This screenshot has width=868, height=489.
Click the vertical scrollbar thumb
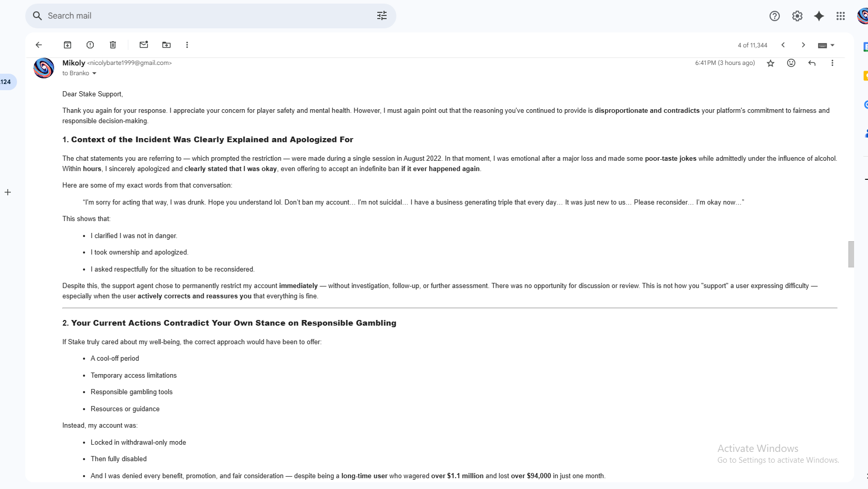(x=851, y=254)
